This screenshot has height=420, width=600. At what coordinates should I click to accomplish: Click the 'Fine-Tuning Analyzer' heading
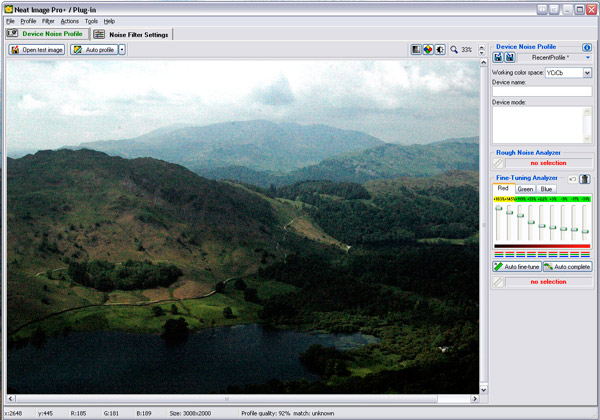[x=527, y=178]
